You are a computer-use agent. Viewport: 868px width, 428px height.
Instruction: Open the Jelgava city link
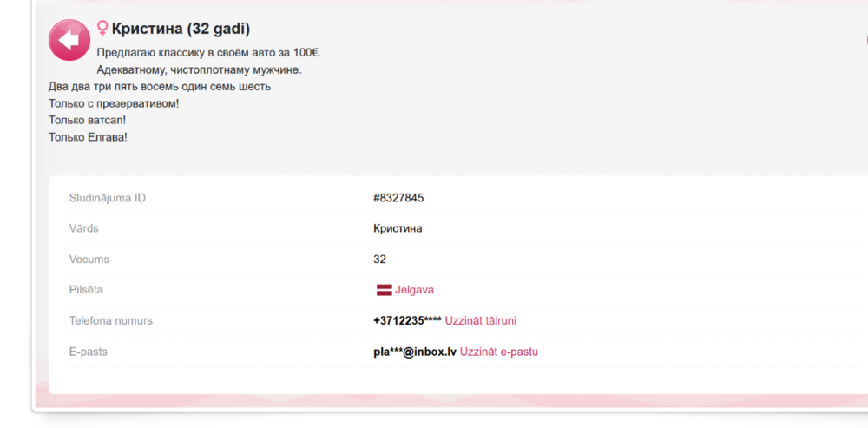[x=414, y=290]
